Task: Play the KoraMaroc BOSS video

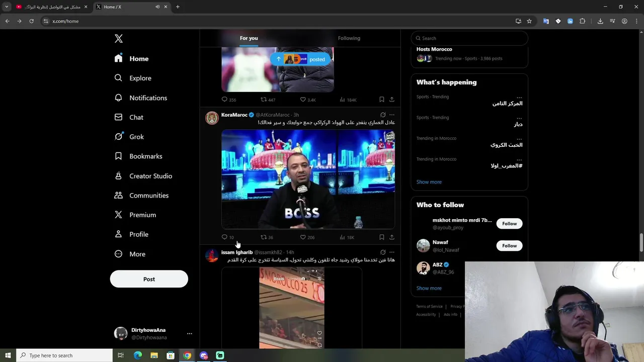Action: click(x=308, y=179)
